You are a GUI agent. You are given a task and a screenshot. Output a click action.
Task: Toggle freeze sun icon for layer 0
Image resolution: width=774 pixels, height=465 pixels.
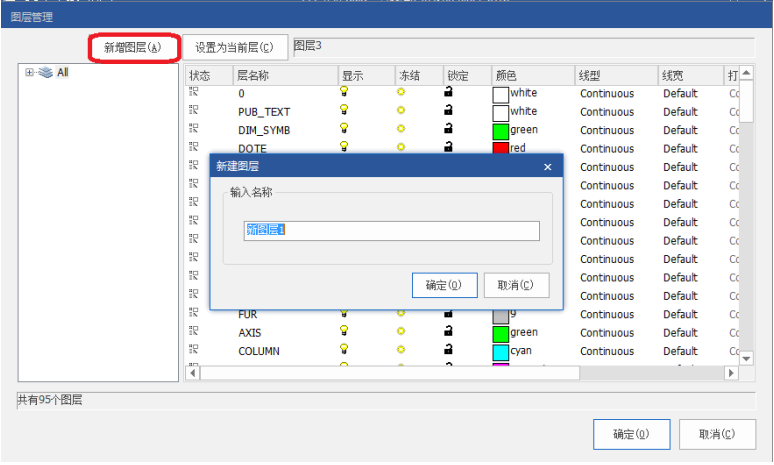pos(401,92)
